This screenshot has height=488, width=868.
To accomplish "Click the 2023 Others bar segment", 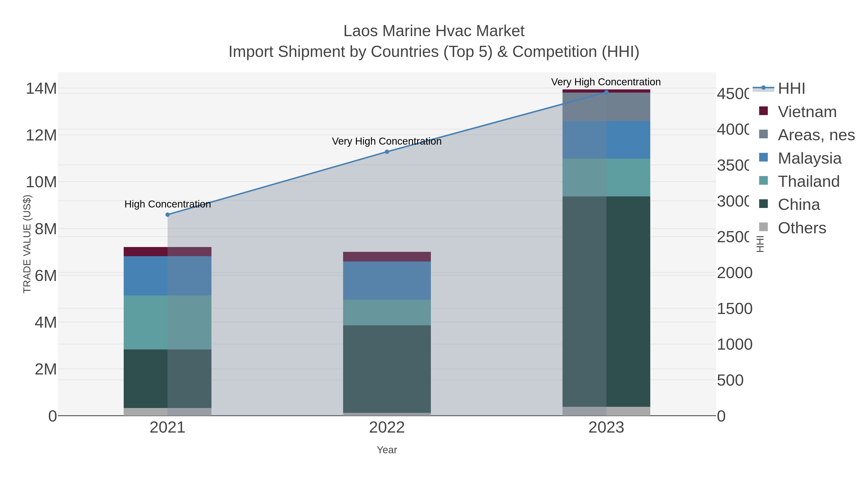I will [606, 411].
